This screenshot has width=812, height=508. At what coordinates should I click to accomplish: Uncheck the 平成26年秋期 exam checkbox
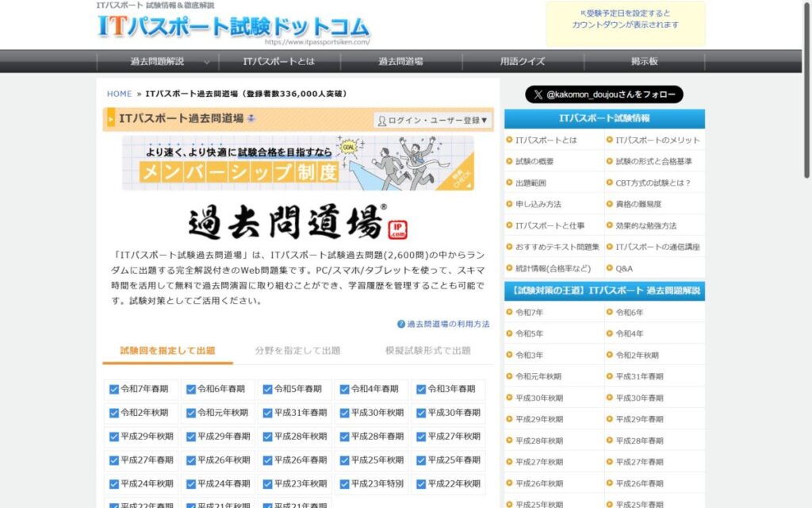[190, 460]
